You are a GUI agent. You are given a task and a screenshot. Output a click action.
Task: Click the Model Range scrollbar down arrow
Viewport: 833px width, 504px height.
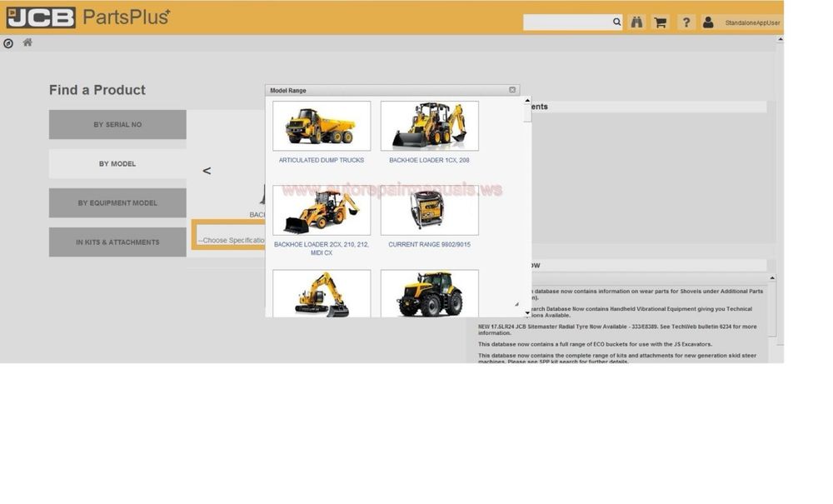point(527,312)
